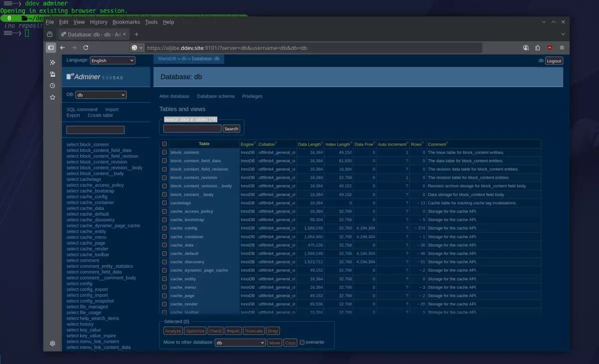Screen dimensions: 599x364
Task: Open the Bookmarks menu
Action: tap(126, 22)
